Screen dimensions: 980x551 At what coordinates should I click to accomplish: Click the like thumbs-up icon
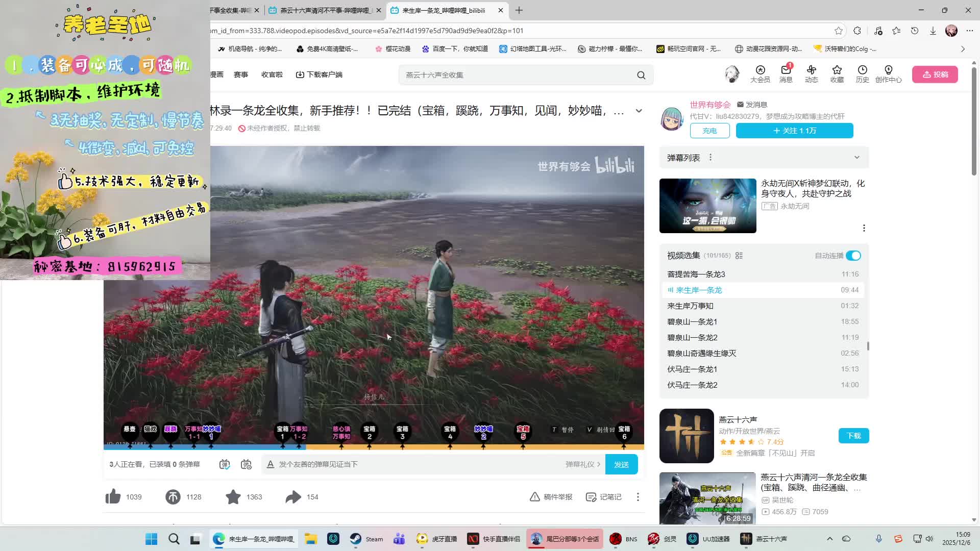tap(113, 496)
